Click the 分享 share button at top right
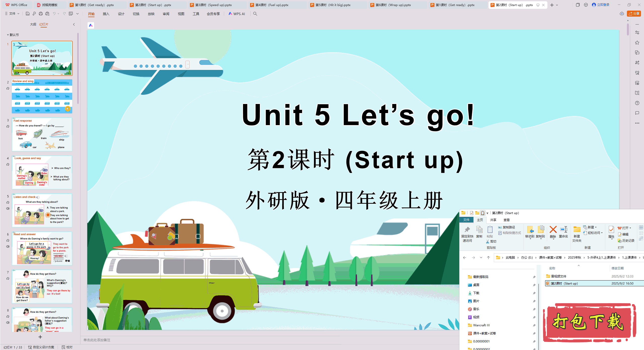 click(635, 14)
